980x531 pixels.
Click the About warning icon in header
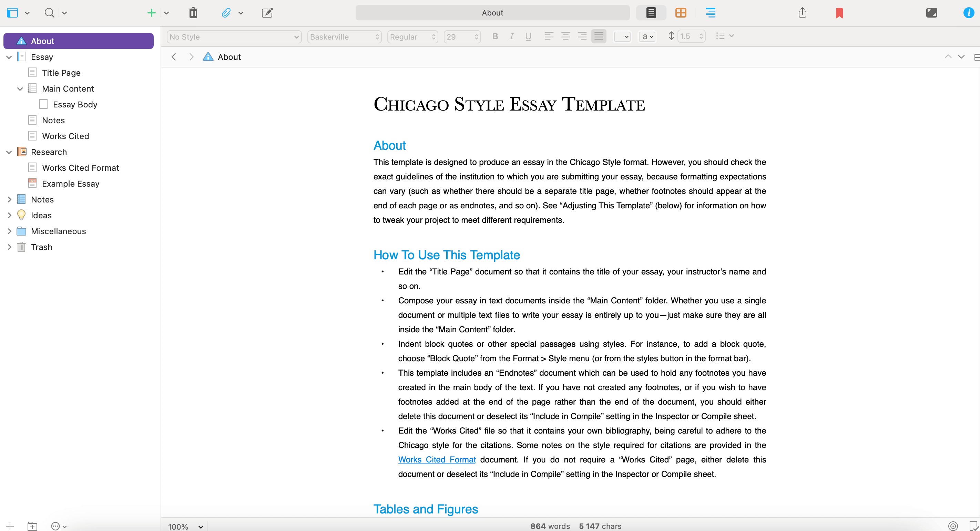208,57
